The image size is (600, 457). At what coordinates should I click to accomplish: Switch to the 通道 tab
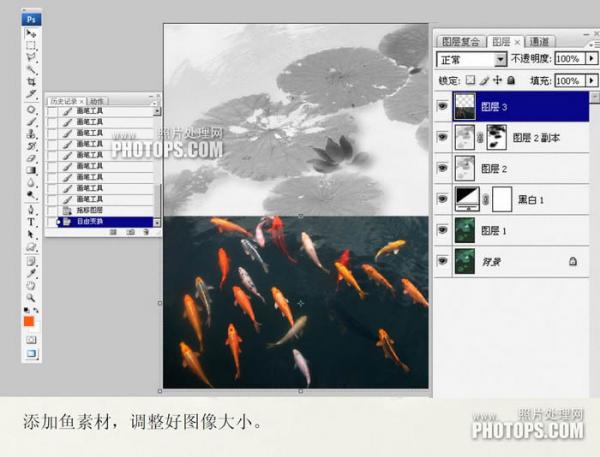pos(540,41)
